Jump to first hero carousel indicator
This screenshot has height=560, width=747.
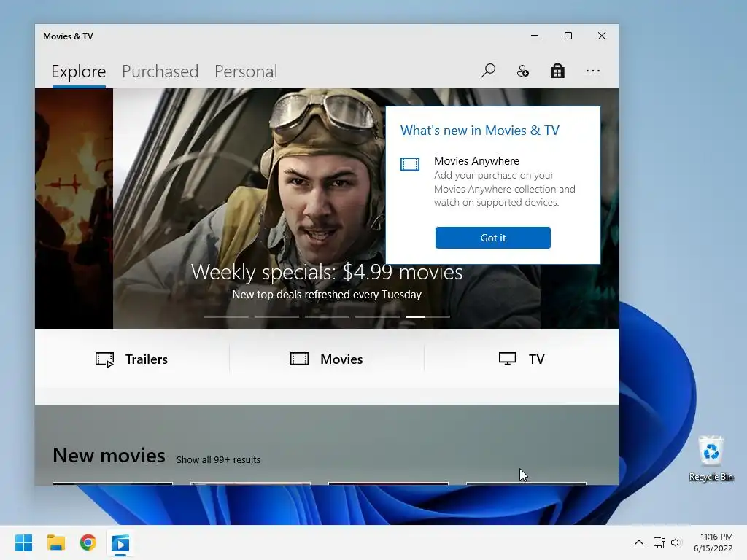226,316
